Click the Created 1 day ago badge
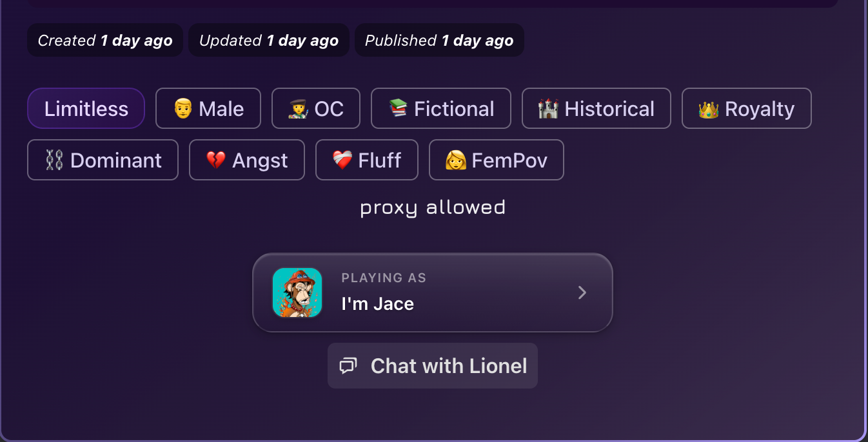The height and width of the screenshot is (442, 868). point(105,41)
